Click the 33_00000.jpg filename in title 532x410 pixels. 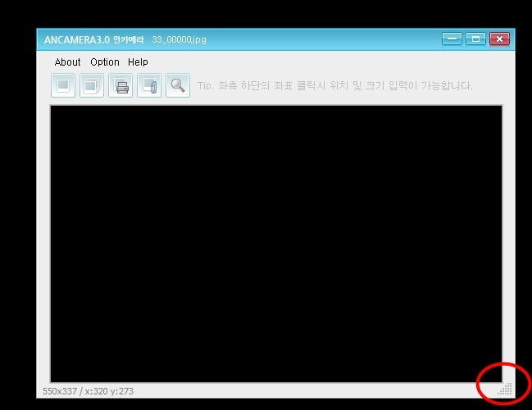pos(180,39)
